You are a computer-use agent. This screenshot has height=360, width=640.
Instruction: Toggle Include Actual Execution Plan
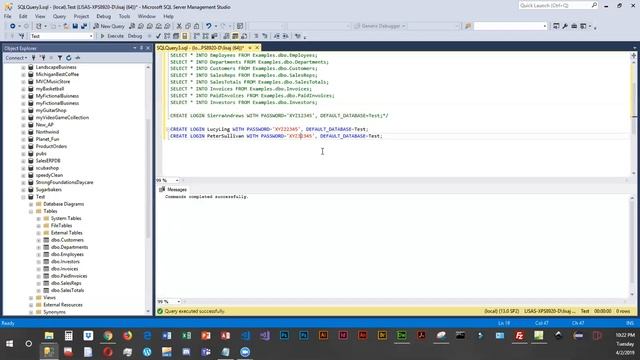tap(196, 36)
